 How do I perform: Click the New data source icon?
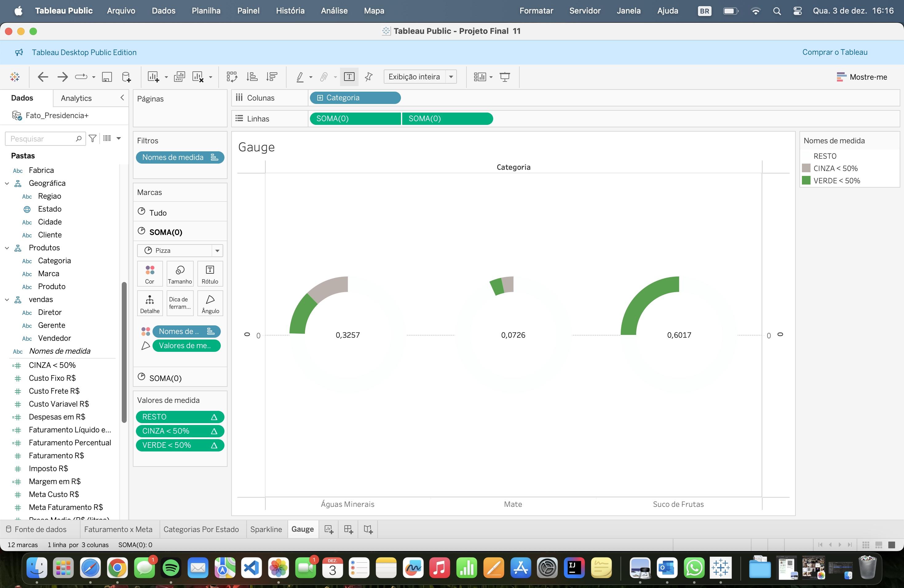click(126, 77)
